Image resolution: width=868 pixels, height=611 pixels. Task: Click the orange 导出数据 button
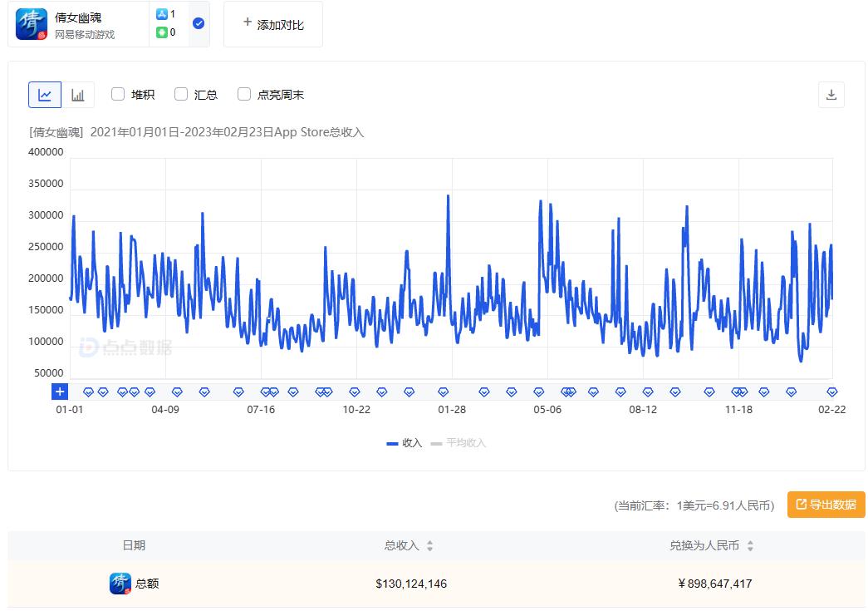826,505
